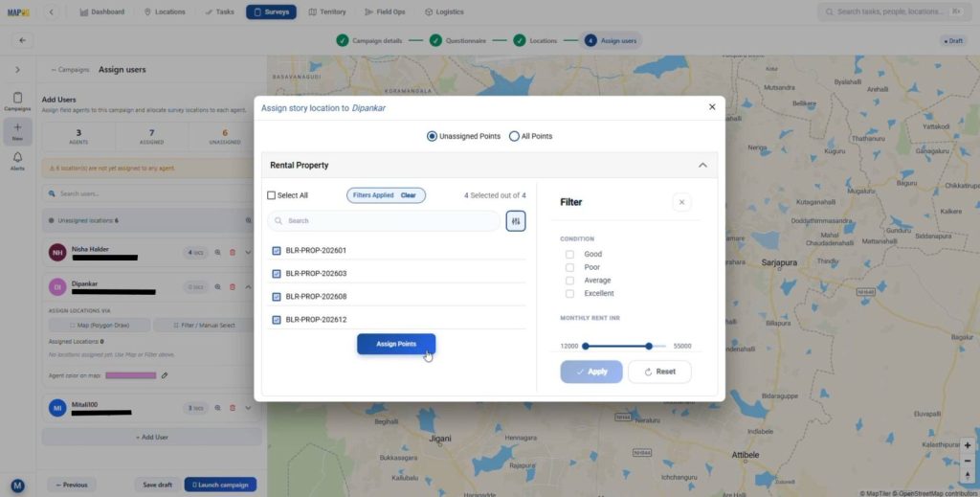The width and height of the screenshot is (980, 497).
Task: Collapse the Rental Property section
Action: 702,166
